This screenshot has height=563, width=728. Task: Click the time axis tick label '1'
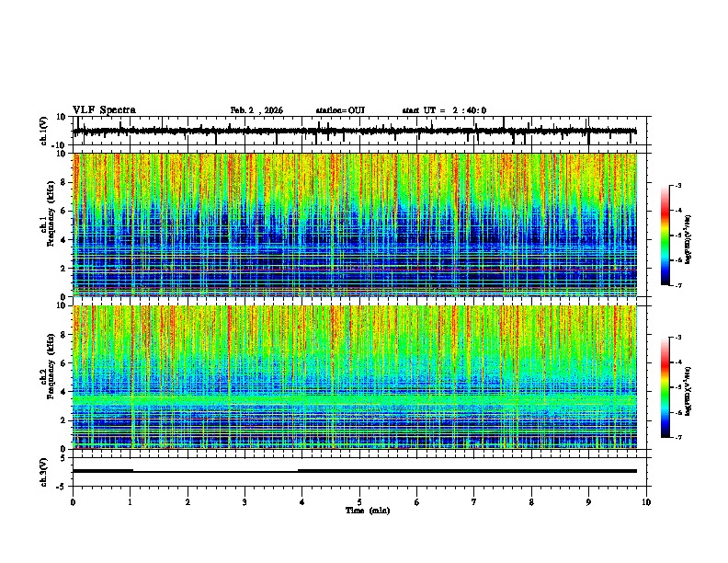click(130, 502)
